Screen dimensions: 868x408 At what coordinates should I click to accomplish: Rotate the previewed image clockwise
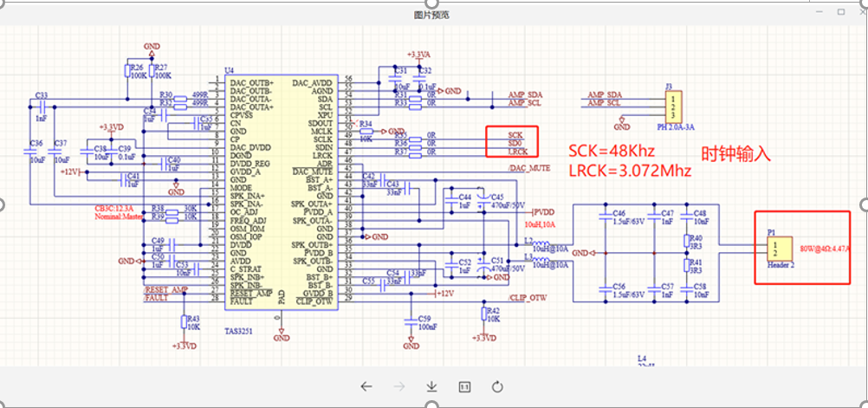497,387
